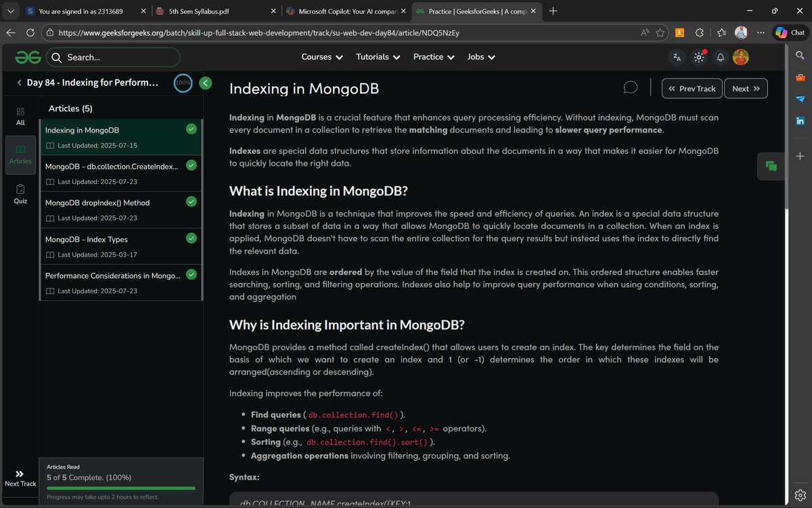
Task: Click browser back arrow
Action: (11, 33)
